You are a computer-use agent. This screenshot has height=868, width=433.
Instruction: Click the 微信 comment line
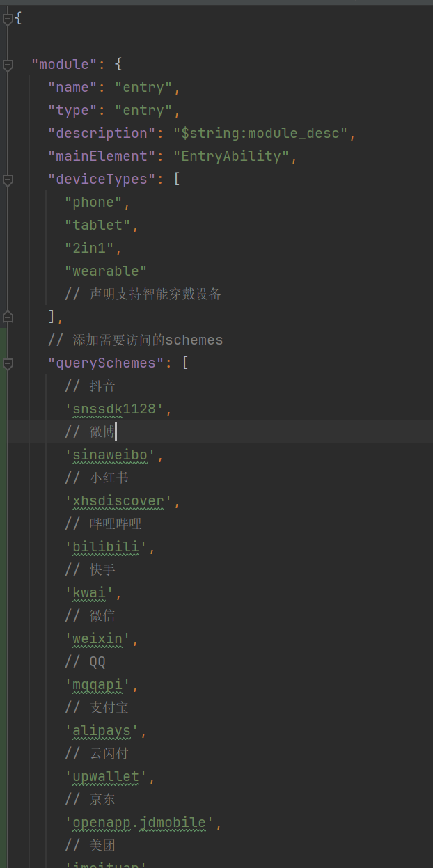point(90,616)
